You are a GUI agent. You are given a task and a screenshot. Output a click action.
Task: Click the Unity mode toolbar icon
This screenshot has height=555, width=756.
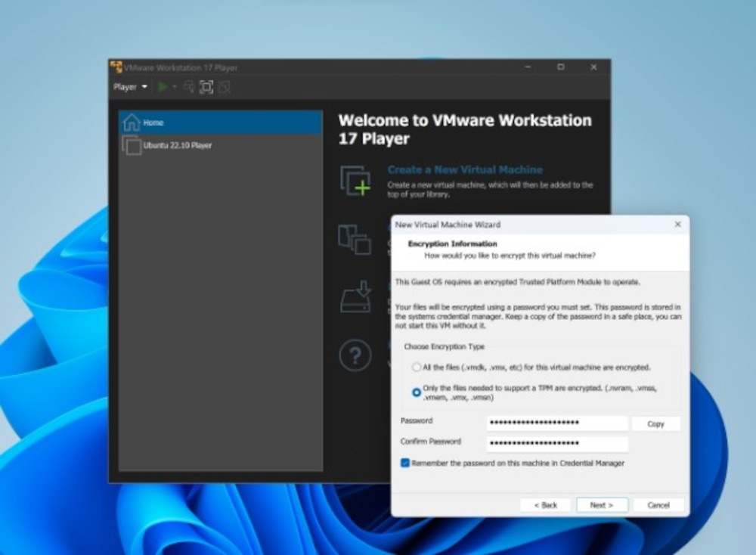coord(224,87)
